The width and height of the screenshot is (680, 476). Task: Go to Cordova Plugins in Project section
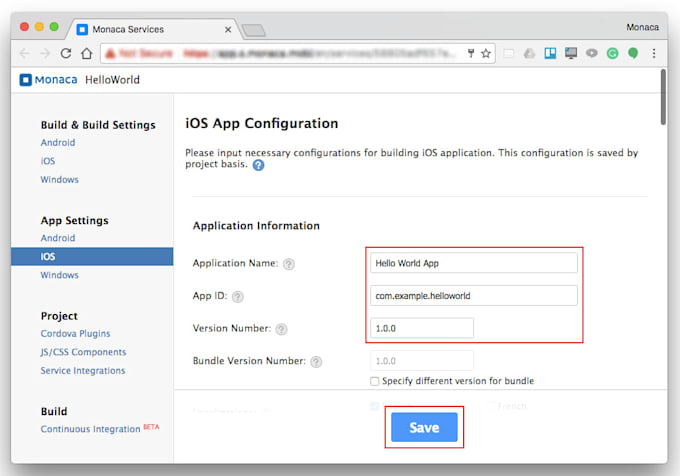(75, 333)
